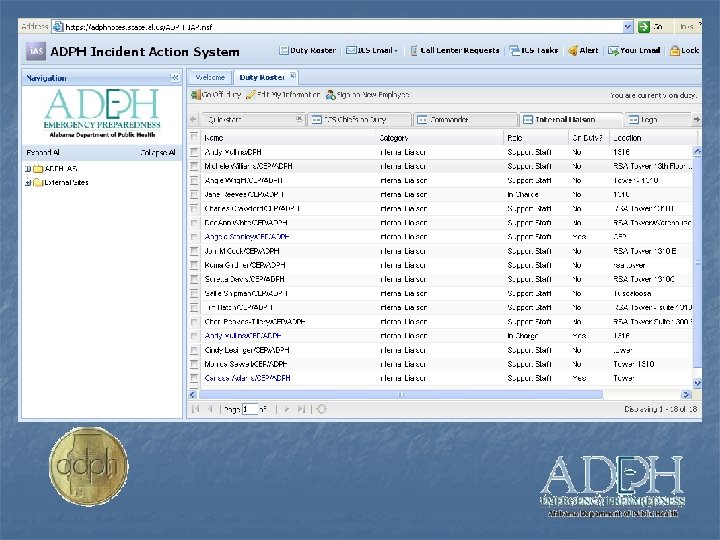Check the box for Jane Reeves row
This screenshot has height=540, width=720.
[x=194, y=194]
